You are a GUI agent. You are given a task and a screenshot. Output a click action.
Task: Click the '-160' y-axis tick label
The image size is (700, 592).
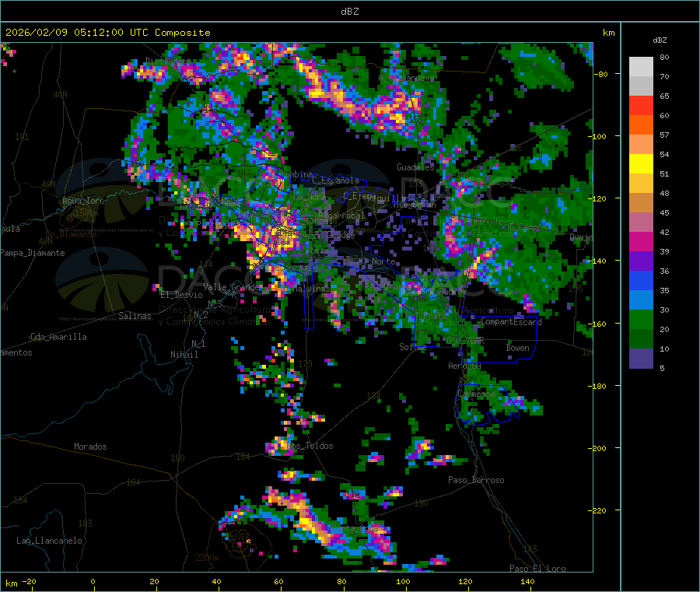click(x=599, y=324)
